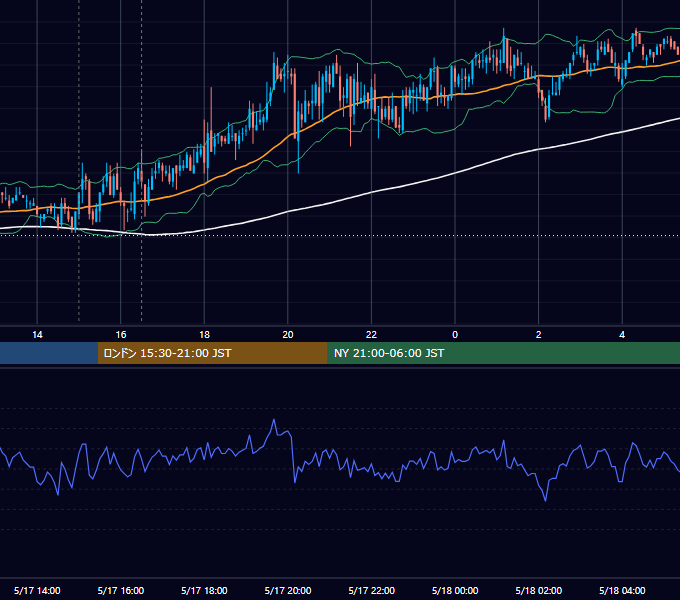Click the 5/17 14:00 date label
Screen dimensions: 680x600
tap(37, 590)
